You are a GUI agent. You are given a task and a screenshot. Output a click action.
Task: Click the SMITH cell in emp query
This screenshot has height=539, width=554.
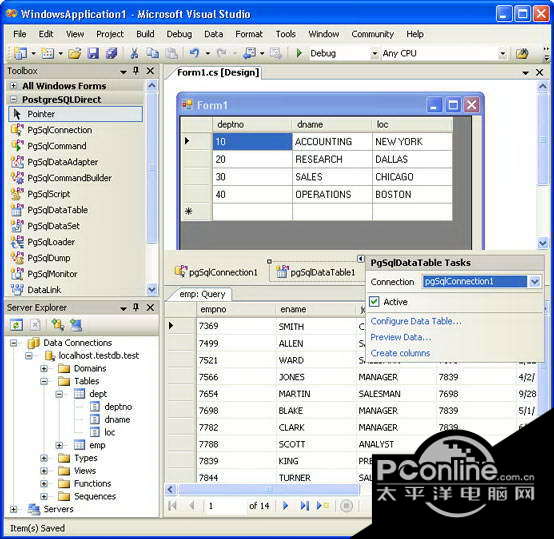point(315,326)
